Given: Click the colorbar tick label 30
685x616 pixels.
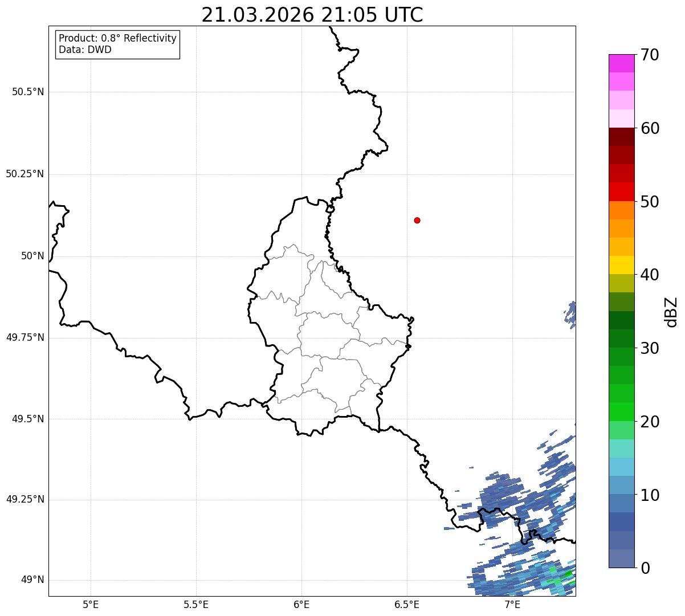Looking at the screenshot, I should pos(650,348).
